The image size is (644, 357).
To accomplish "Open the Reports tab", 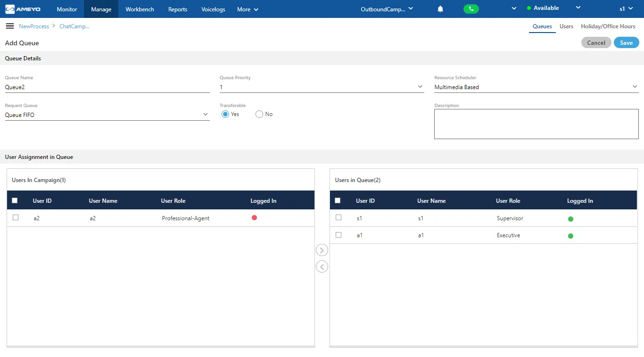I will (178, 9).
